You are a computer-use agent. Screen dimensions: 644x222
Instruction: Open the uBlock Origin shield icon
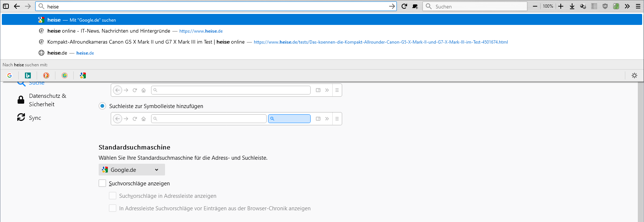(x=605, y=6)
